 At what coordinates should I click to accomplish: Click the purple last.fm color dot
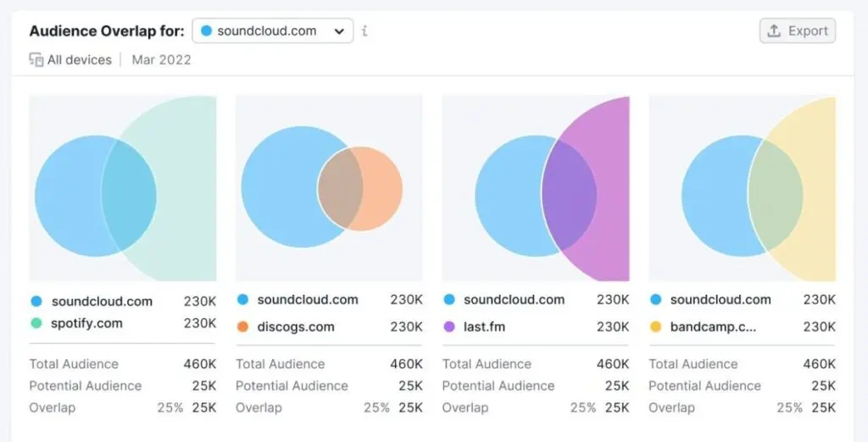pyautogui.click(x=449, y=327)
